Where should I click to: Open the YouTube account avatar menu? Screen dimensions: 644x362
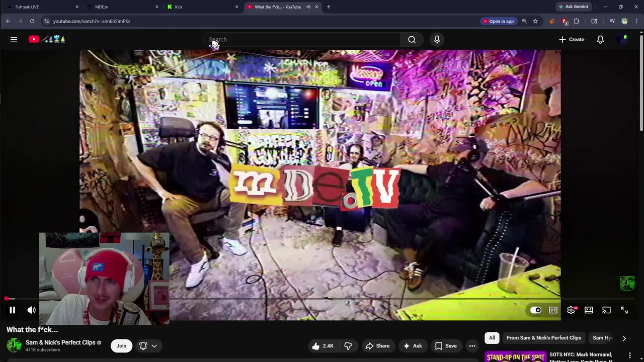coord(623,39)
